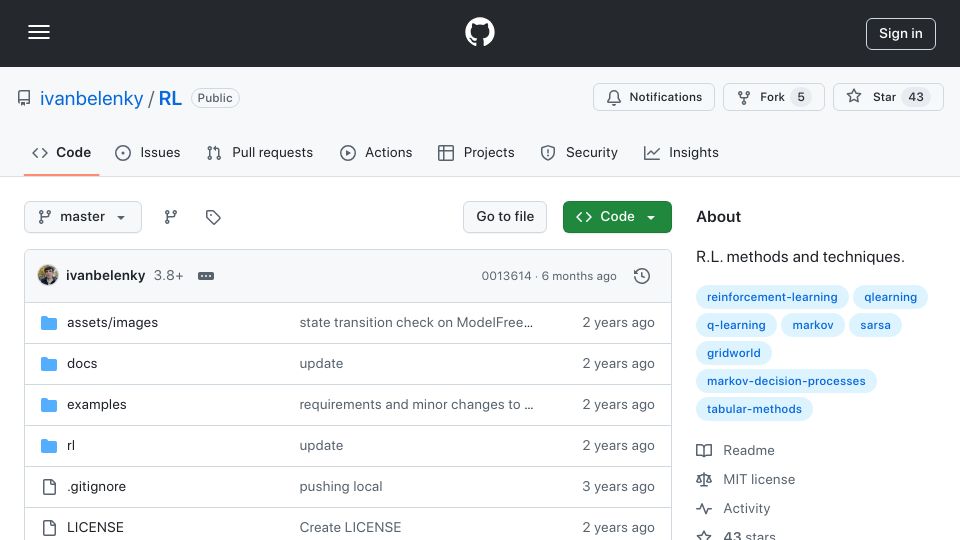
Task: Open the ivanbelenky commit author link
Action: click(105, 276)
